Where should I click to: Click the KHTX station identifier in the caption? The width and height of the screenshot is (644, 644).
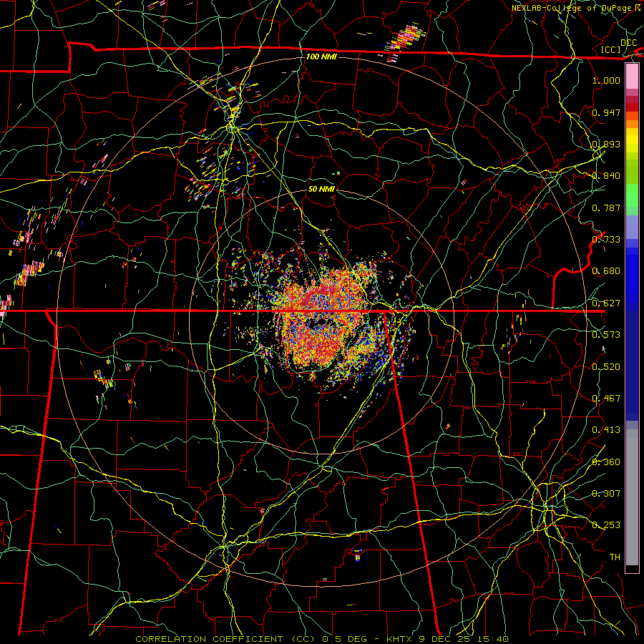(401, 639)
